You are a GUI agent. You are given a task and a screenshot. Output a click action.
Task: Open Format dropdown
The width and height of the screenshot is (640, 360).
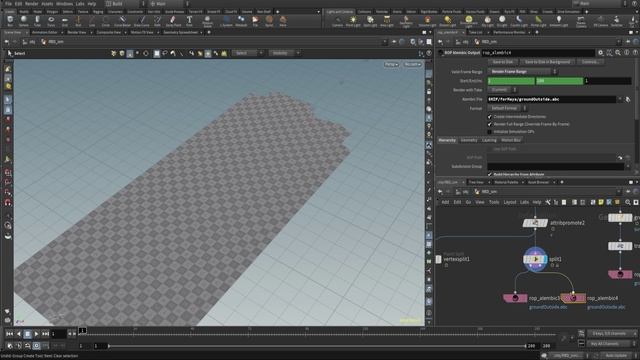coord(507,108)
